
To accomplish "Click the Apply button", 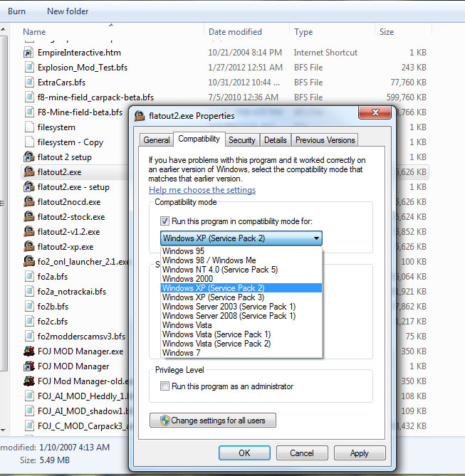I will point(360,453).
